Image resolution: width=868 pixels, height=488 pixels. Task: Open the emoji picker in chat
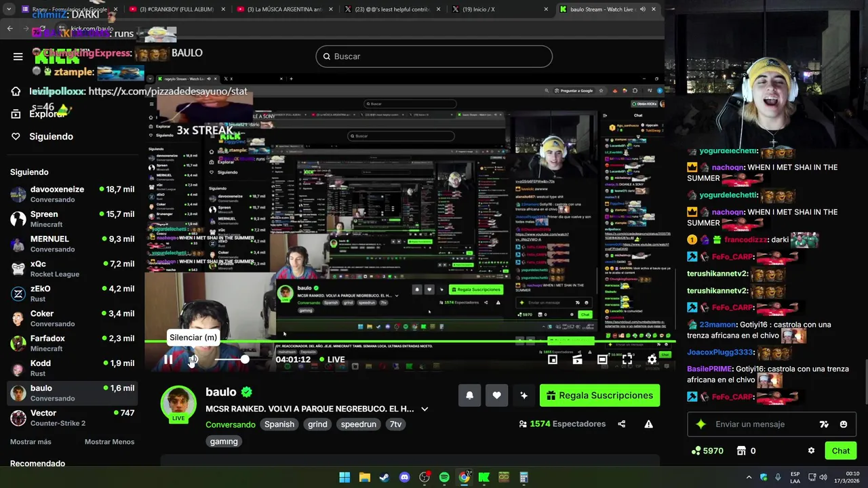tap(843, 424)
